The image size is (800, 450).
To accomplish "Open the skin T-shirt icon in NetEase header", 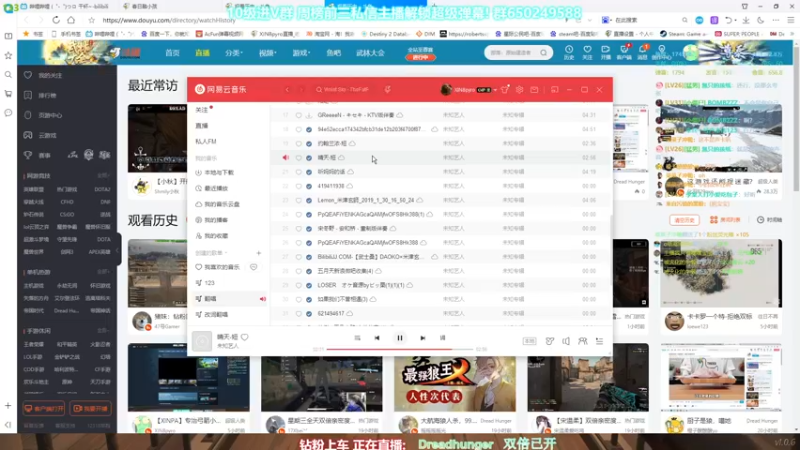I will tap(505, 89).
